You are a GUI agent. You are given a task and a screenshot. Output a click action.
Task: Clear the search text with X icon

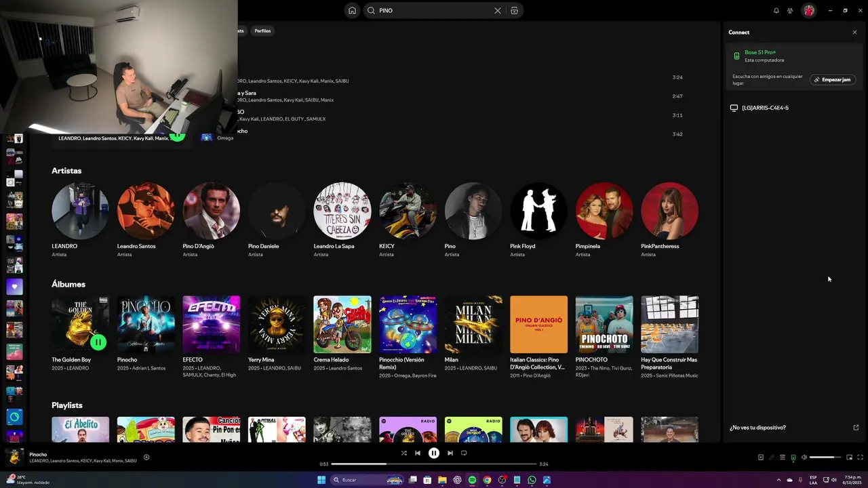tap(498, 10)
